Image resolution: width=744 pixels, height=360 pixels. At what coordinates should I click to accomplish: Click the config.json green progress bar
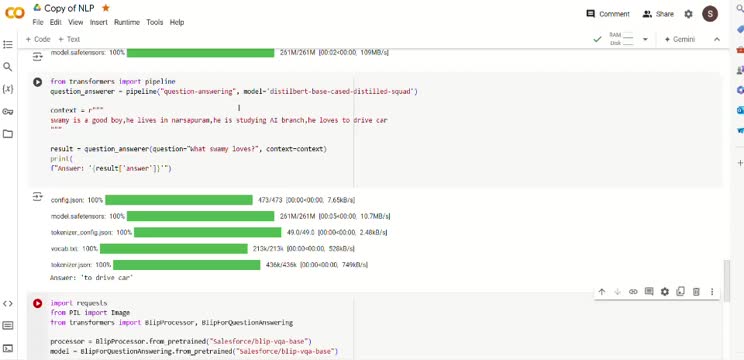pos(179,200)
